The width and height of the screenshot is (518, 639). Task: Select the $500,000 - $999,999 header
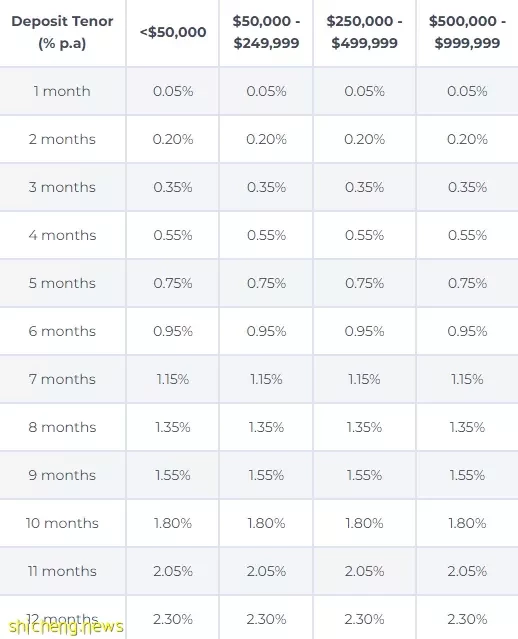pyautogui.click(x=467, y=32)
